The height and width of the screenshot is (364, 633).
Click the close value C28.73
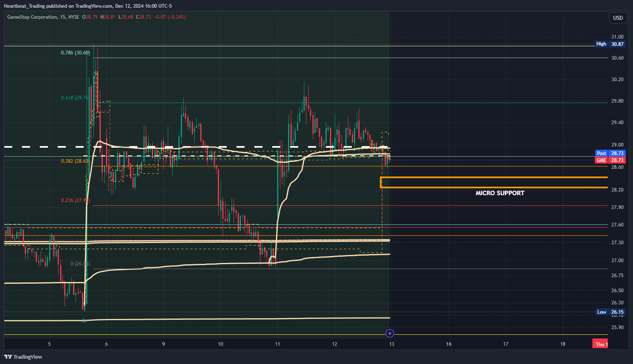click(x=143, y=17)
